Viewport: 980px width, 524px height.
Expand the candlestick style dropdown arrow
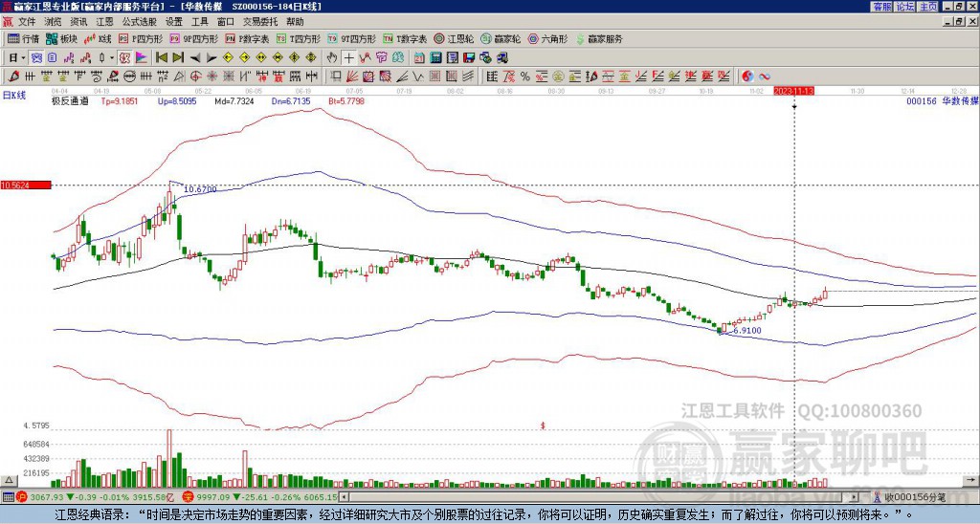click(x=111, y=58)
